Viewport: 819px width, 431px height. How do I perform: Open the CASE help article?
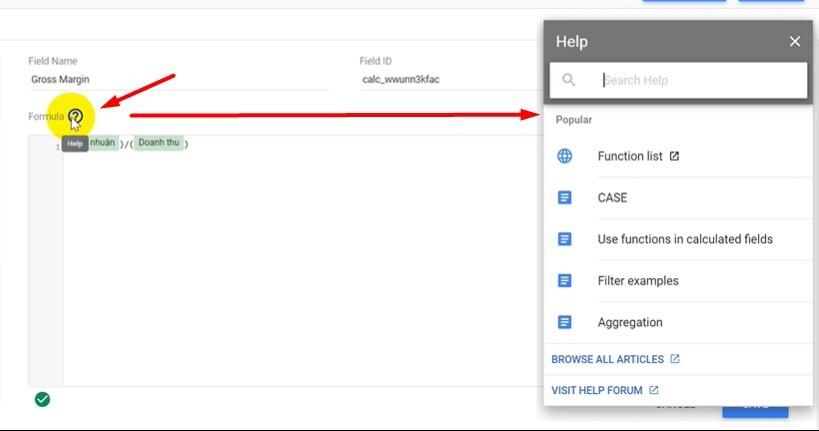click(x=612, y=197)
